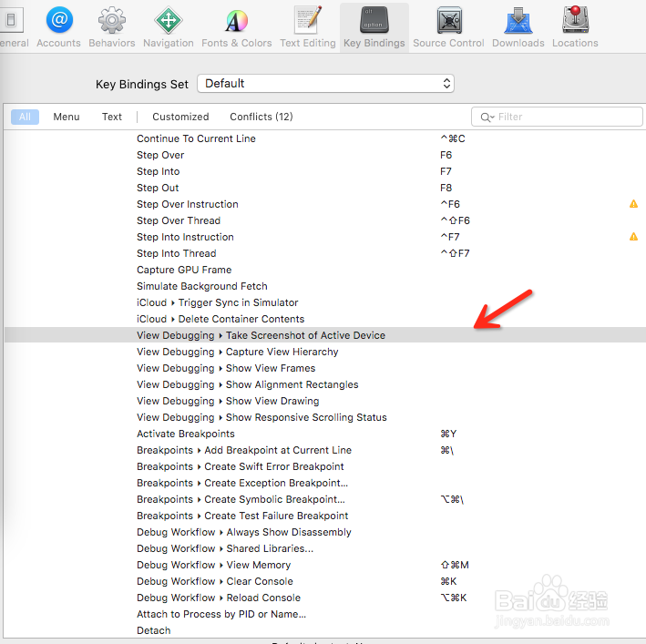This screenshot has width=646, height=644.
Task: Select Always Show Disassembly row
Action: tap(324, 532)
